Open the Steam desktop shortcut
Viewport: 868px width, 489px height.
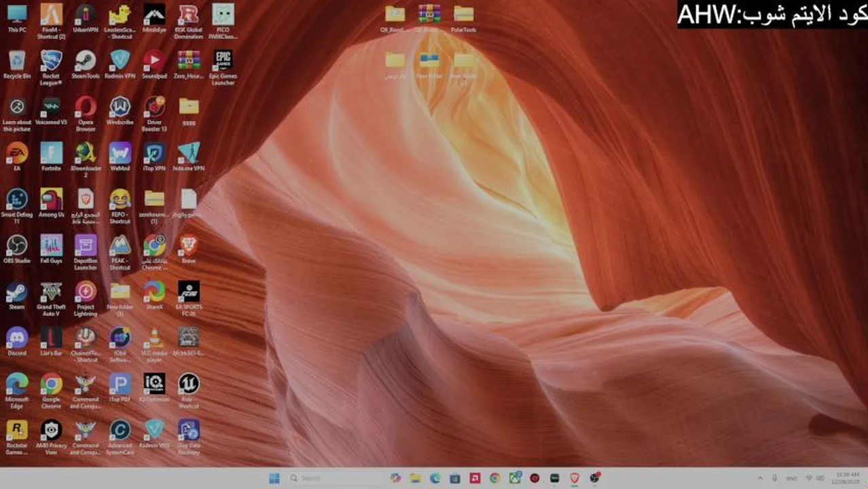(x=17, y=295)
